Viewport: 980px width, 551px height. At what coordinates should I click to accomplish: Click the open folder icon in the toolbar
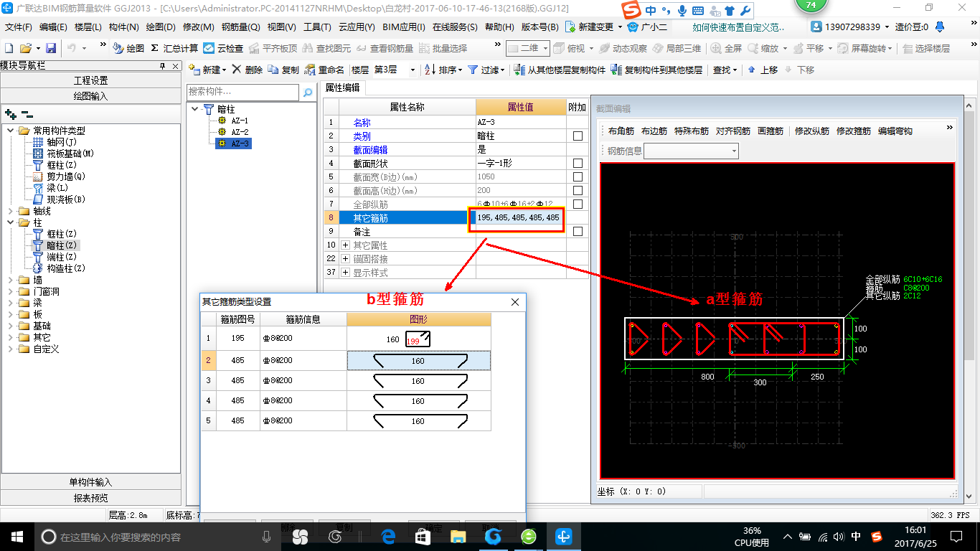(25, 48)
